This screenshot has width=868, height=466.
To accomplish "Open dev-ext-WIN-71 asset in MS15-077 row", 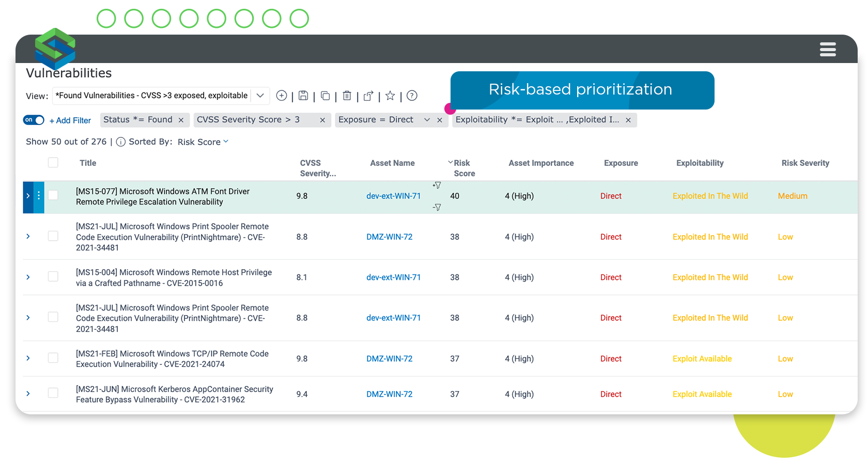I will (394, 196).
